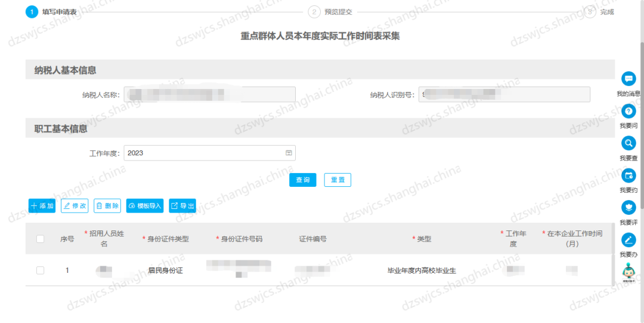Image resolution: width=644 pixels, height=323 pixels.
Task: Open the calendar icon in 工作年度 field
Action: (x=289, y=153)
